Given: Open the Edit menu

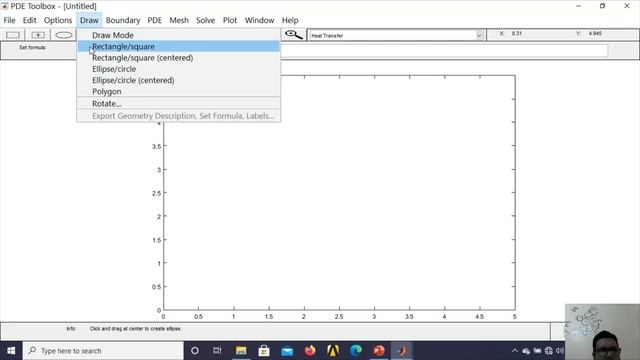Looking at the screenshot, I should 29,20.
